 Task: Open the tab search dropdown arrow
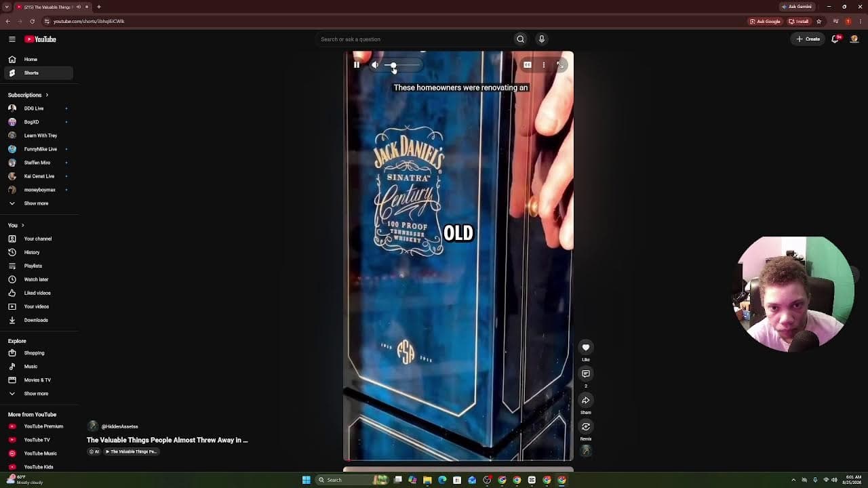click(x=6, y=7)
